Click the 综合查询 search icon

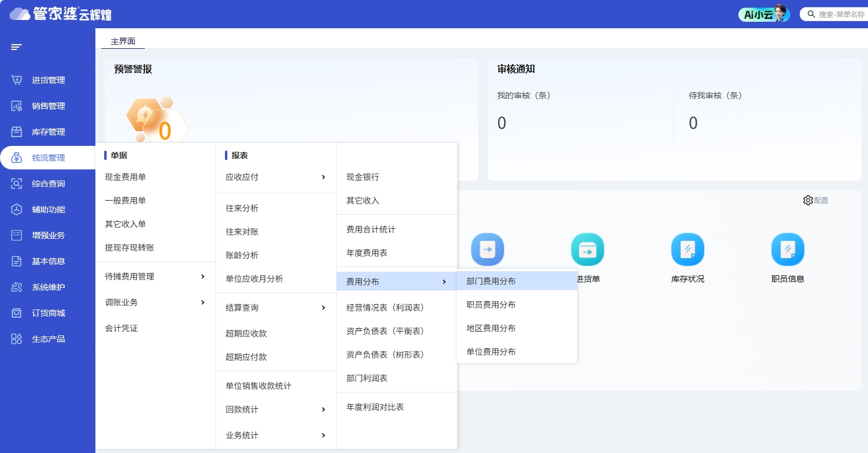(x=16, y=184)
